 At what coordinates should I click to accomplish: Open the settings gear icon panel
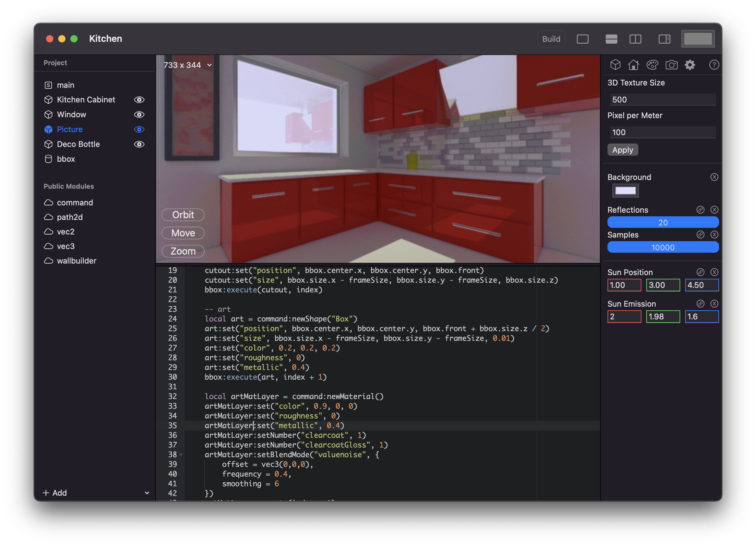coord(691,65)
